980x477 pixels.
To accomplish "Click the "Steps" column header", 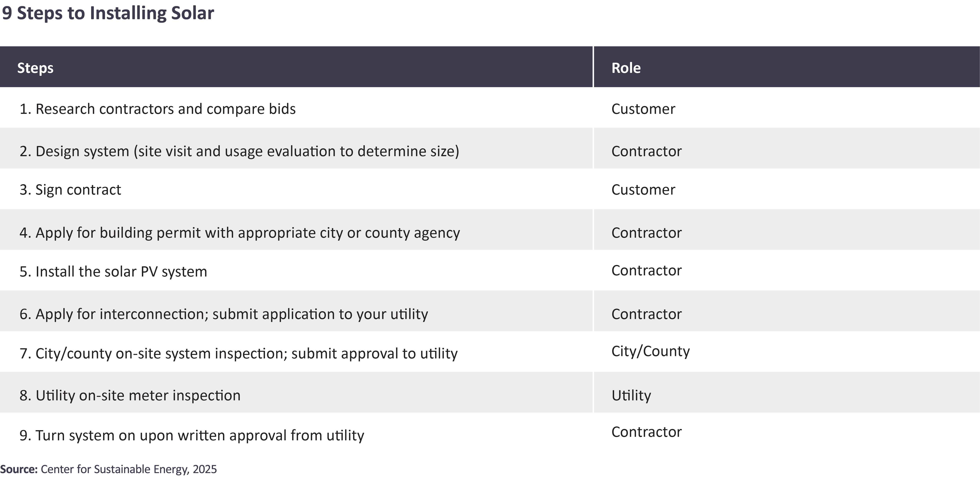I will [35, 68].
